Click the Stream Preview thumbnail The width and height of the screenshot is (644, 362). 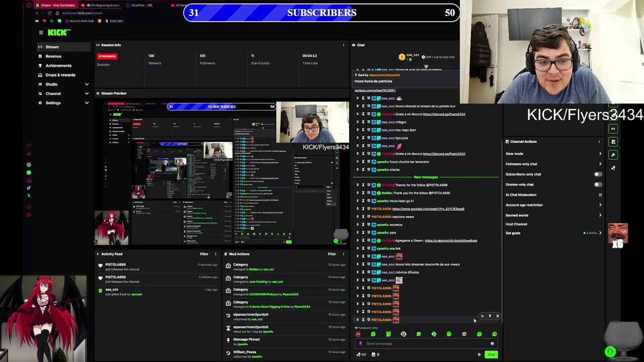(x=221, y=173)
